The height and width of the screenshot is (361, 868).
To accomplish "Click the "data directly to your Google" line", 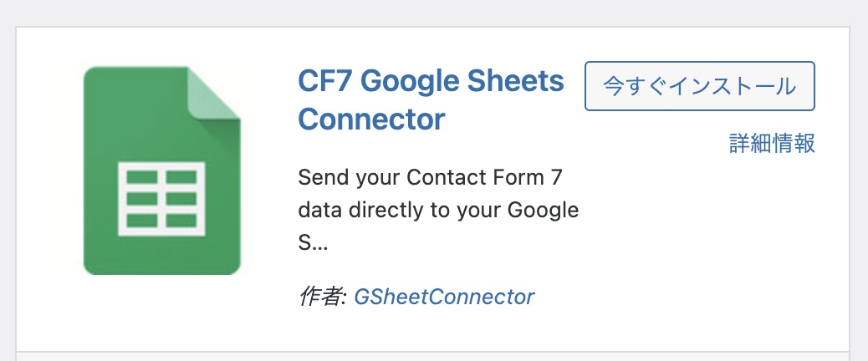I will (438, 210).
